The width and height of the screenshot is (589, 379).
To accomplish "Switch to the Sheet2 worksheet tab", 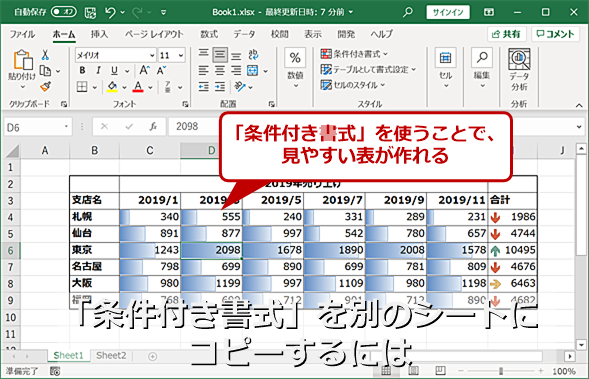I will [x=111, y=355].
